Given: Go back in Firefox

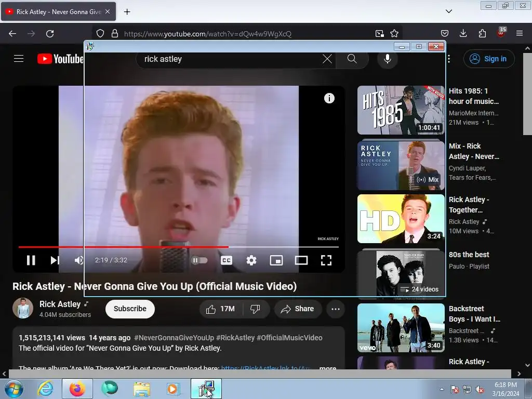Looking at the screenshot, I should click(x=12, y=34).
